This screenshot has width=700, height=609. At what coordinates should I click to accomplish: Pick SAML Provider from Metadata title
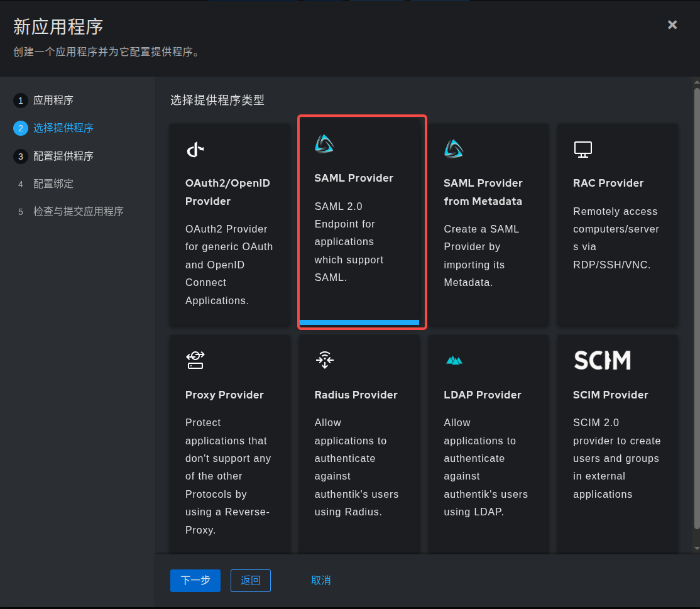tap(483, 192)
